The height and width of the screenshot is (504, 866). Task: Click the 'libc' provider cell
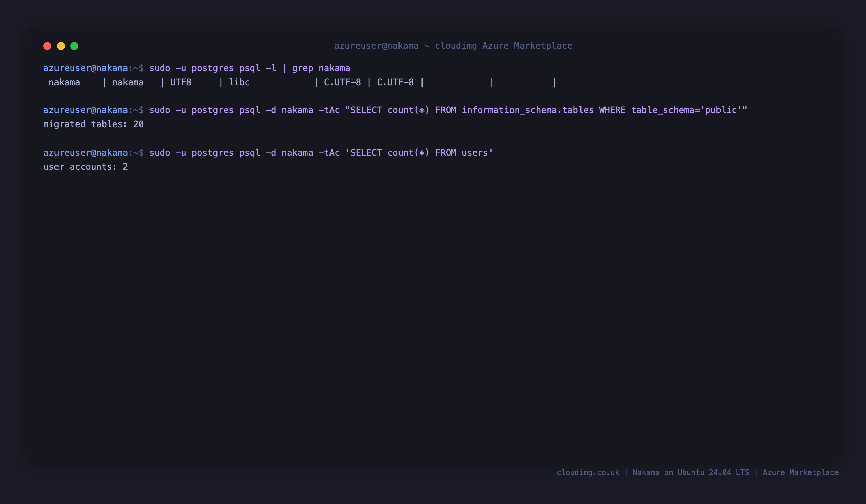tap(239, 83)
